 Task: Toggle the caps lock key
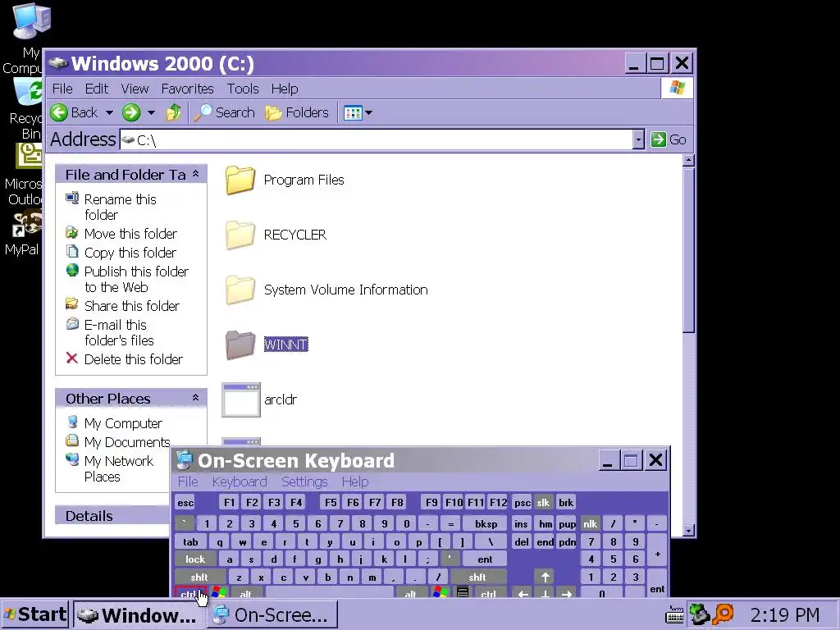click(195, 559)
